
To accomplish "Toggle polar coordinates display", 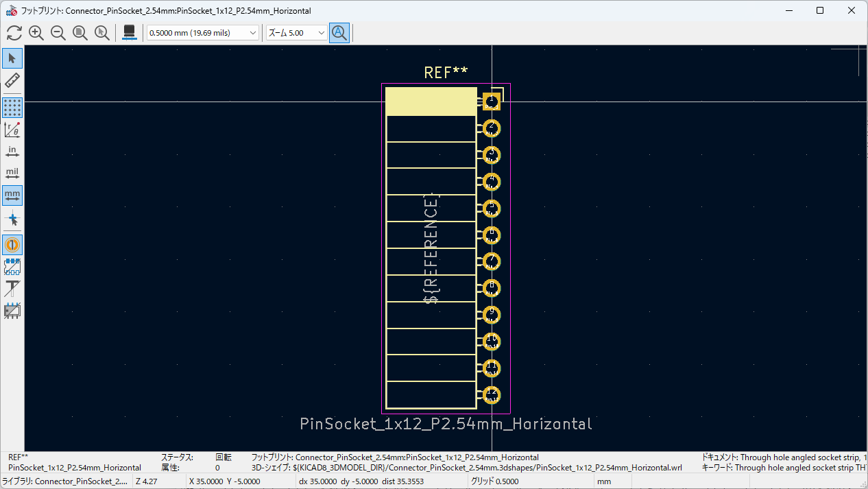I will coord(12,130).
